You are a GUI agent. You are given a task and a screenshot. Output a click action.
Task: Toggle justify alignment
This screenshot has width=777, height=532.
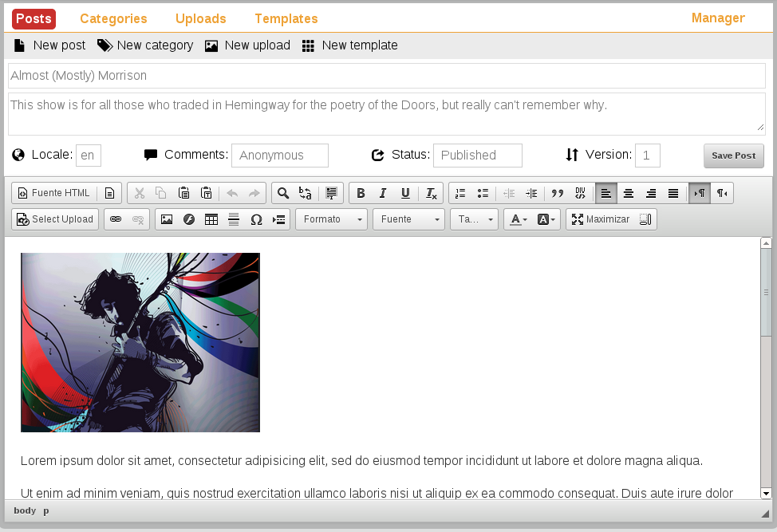pyautogui.click(x=673, y=193)
